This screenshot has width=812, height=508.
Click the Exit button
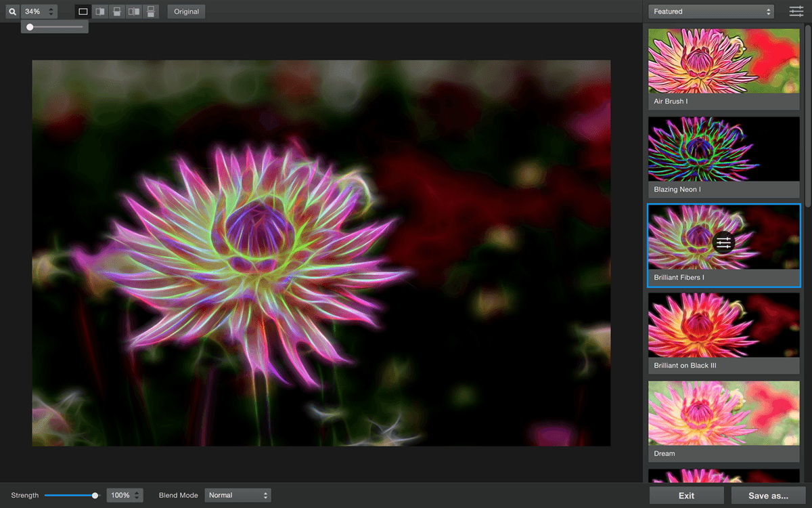tap(686, 496)
